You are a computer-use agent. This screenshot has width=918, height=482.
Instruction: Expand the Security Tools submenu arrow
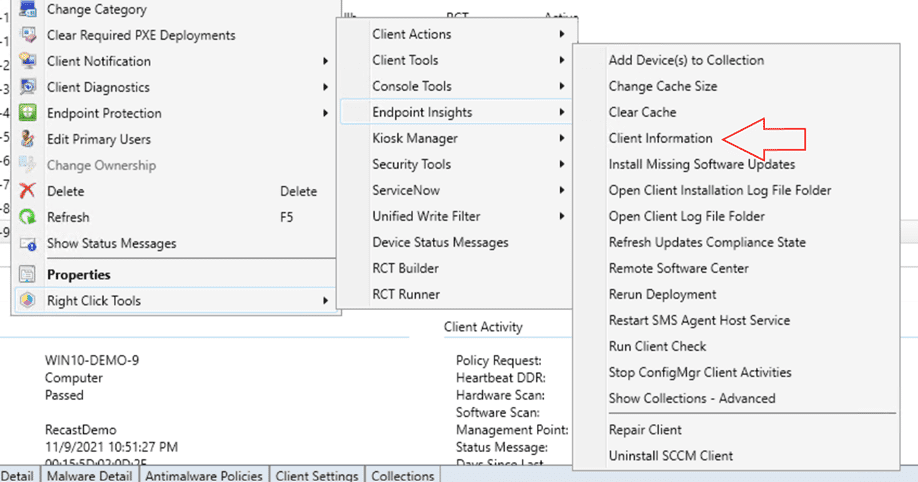(x=562, y=164)
